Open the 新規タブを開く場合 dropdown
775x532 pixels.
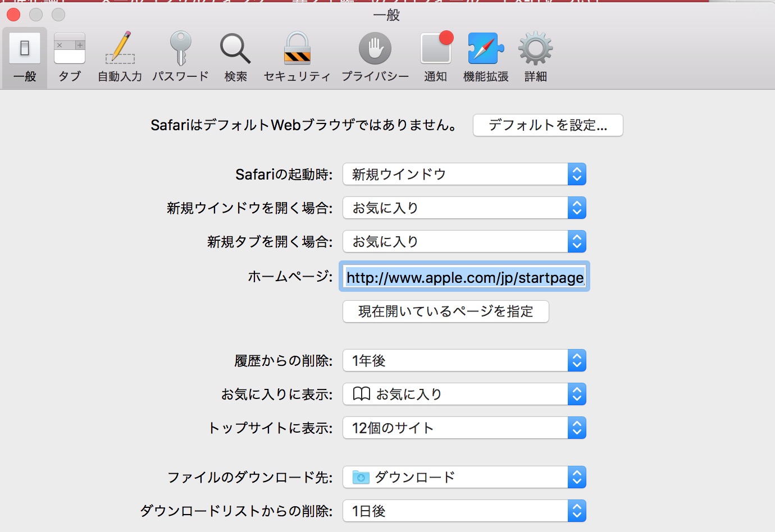click(464, 241)
